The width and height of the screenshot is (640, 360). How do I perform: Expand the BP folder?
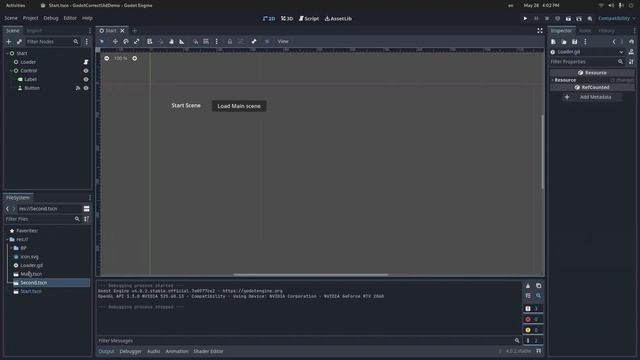coord(11,248)
